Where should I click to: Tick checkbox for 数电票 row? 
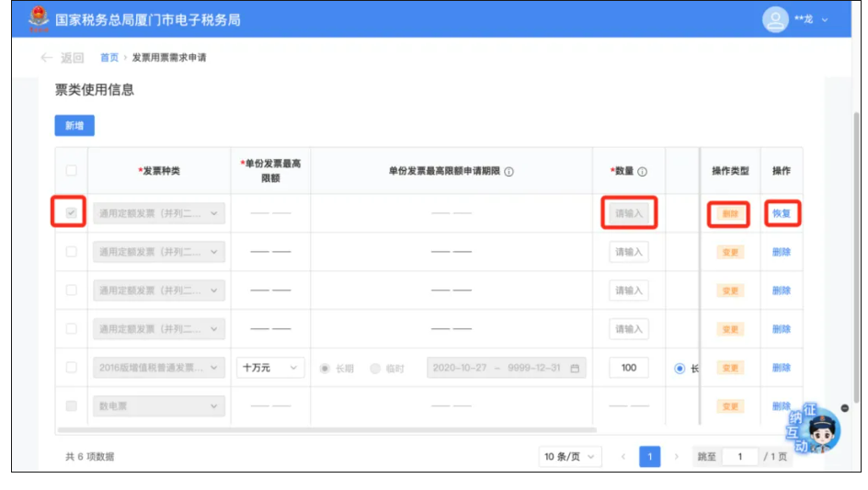[72, 405]
